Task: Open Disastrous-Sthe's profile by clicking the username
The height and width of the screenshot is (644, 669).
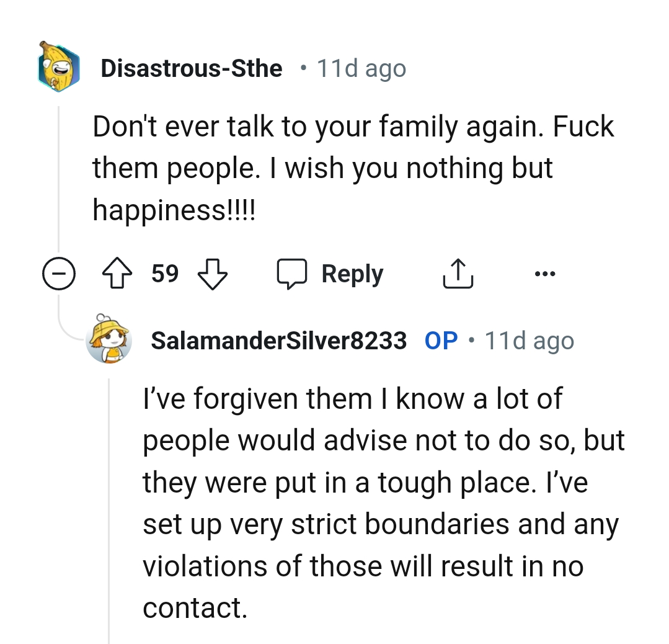Action: pos(192,68)
